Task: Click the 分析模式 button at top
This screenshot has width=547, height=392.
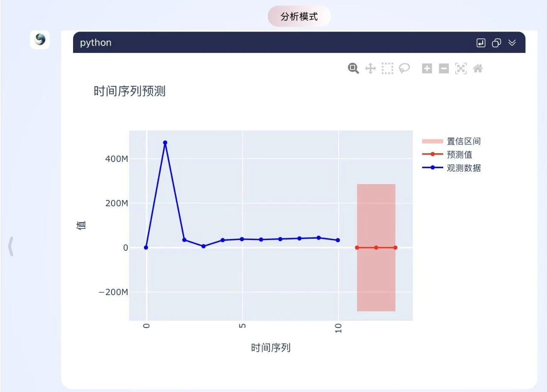Action: click(x=299, y=17)
